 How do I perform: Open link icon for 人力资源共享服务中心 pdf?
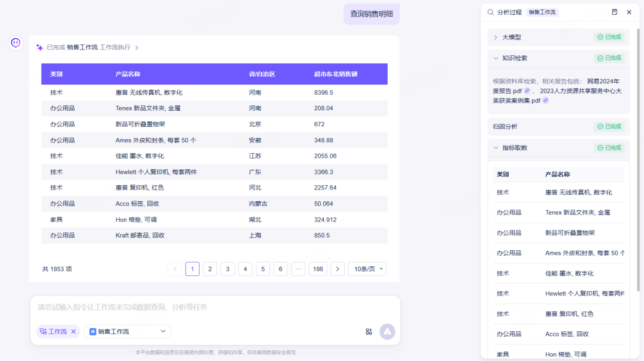point(546,101)
